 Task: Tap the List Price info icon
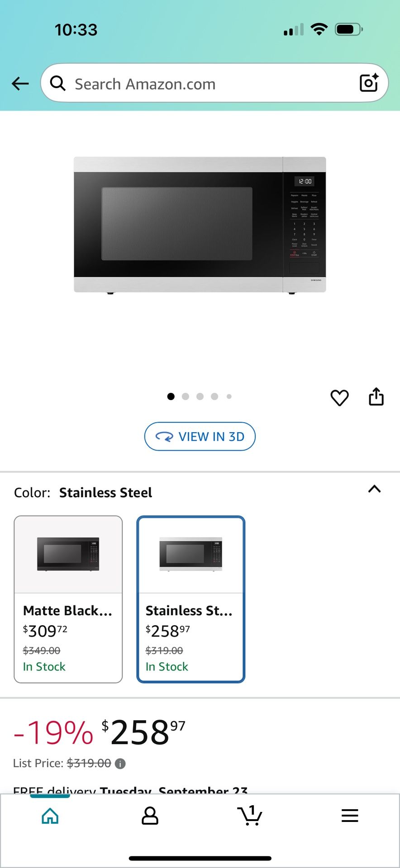120,764
